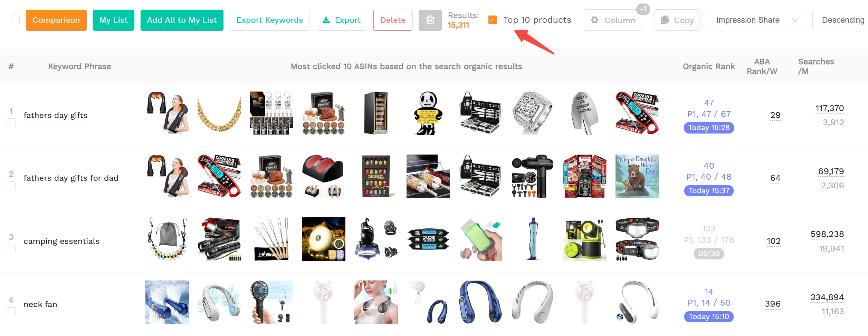868x336 pixels.
Task: Open the neck massager thumbnail in the first row
Action: point(167,113)
